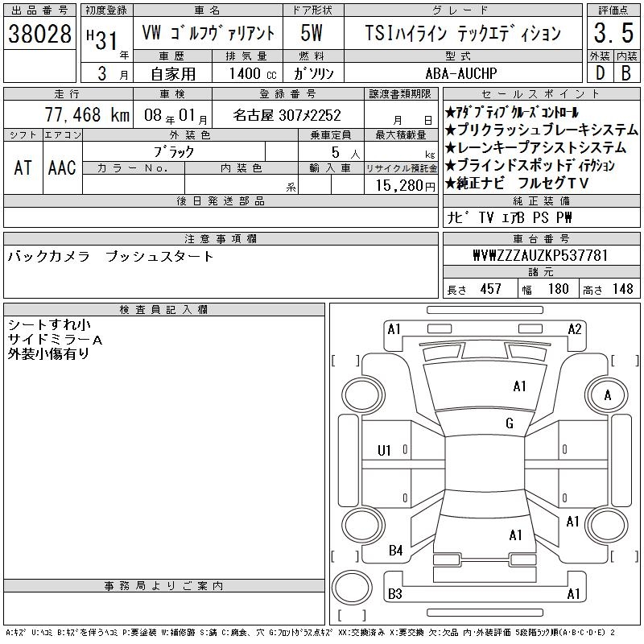Click the レーンキープアシストシステム sales point
644x644 pixels.
[535, 148]
